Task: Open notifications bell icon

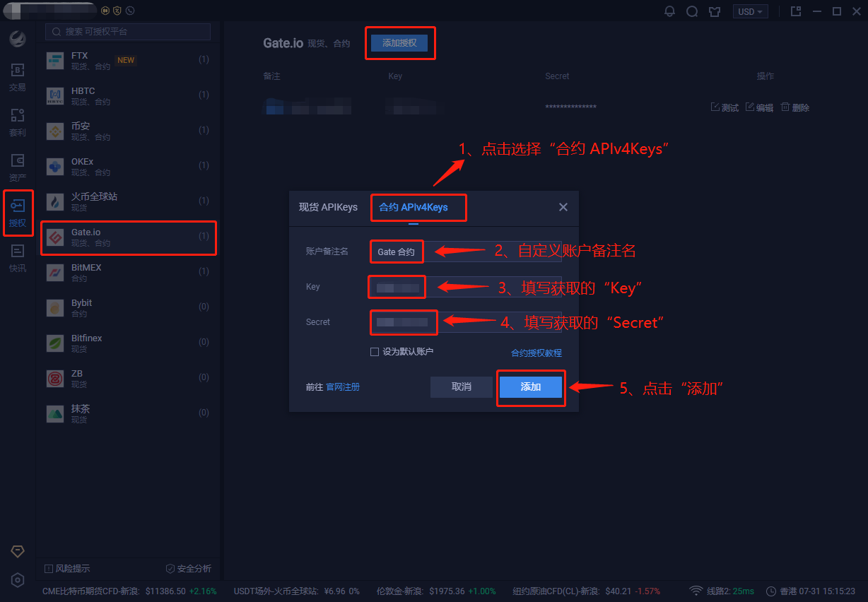Action: 669,11
